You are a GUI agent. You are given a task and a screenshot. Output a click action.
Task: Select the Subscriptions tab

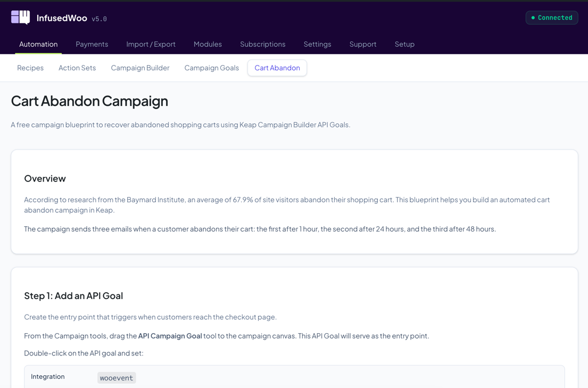coord(262,44)
